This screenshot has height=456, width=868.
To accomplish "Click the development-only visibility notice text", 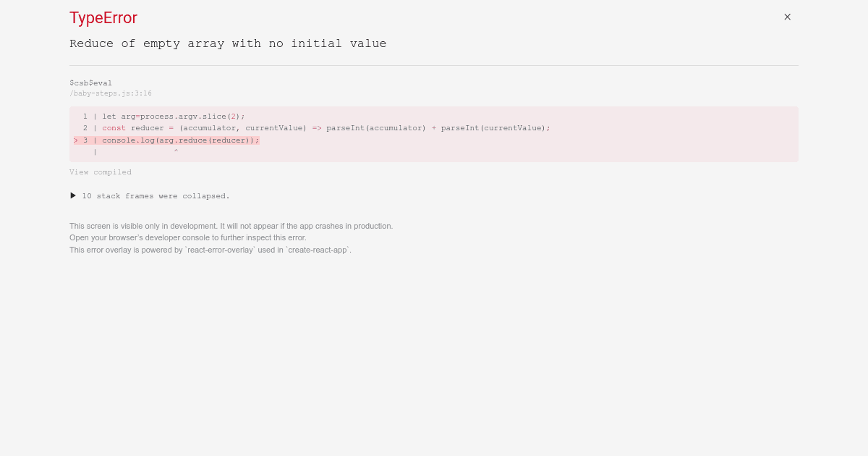I will (231, 226).
